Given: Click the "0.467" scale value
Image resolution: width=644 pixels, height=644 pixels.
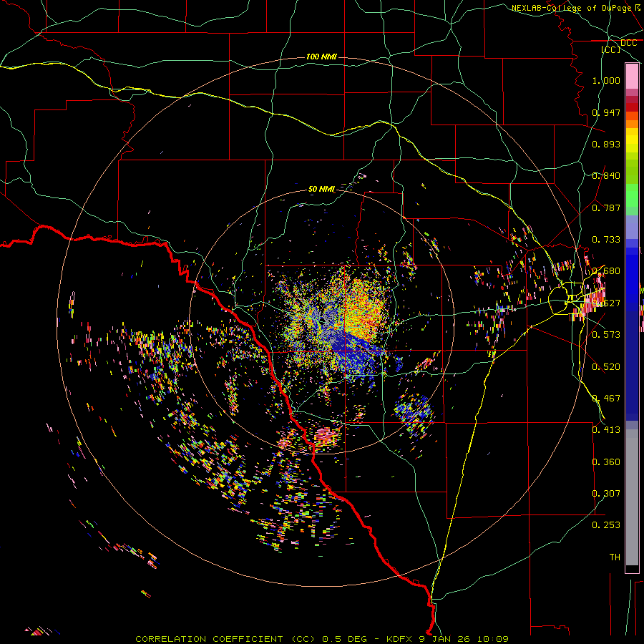Looking at the screenshot, I should coord(606,399).
